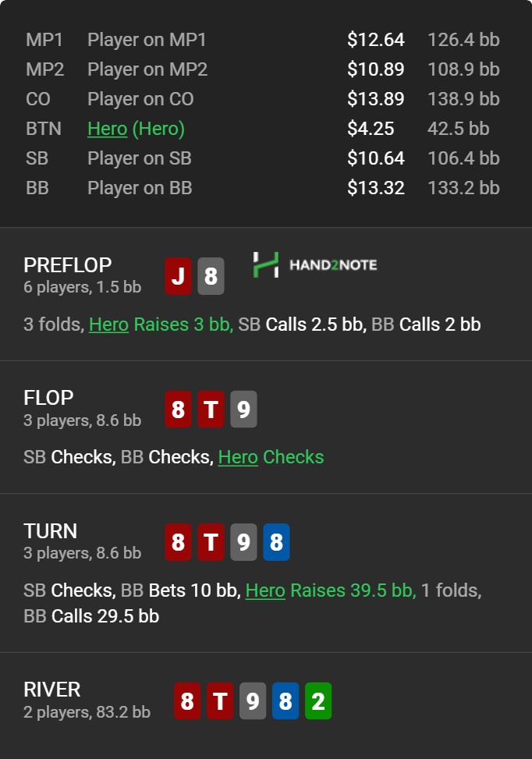Click Hero link in flop action
The width and height of the screenshot is (532, 759).
pos(238,457)
